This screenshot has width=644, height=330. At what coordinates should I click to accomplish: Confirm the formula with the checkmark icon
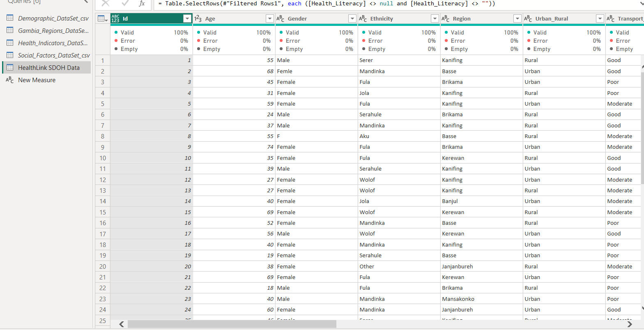(x=125, y=3)
